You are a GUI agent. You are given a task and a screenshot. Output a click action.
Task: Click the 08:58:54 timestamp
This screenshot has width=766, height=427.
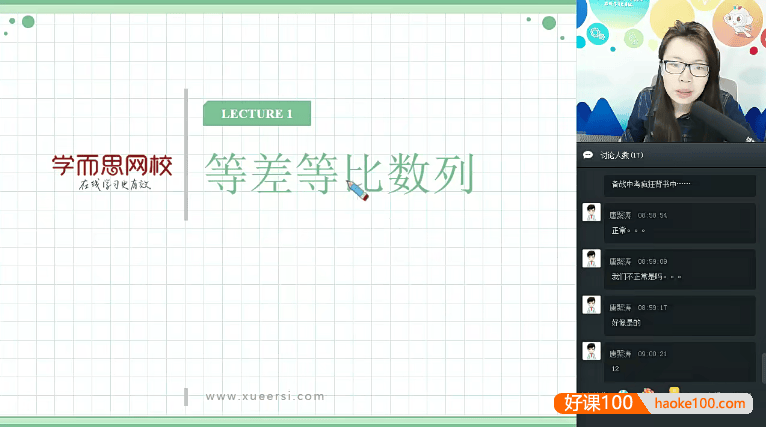[x=652, y=215]
